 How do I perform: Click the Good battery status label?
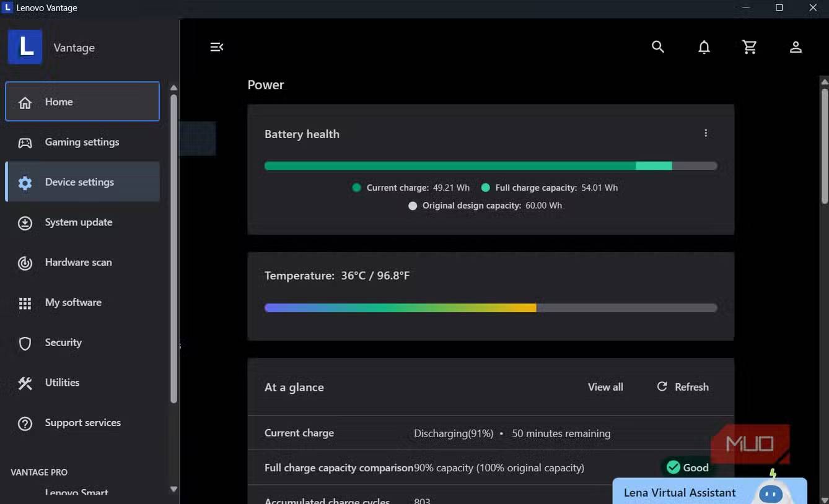point(696,467)
